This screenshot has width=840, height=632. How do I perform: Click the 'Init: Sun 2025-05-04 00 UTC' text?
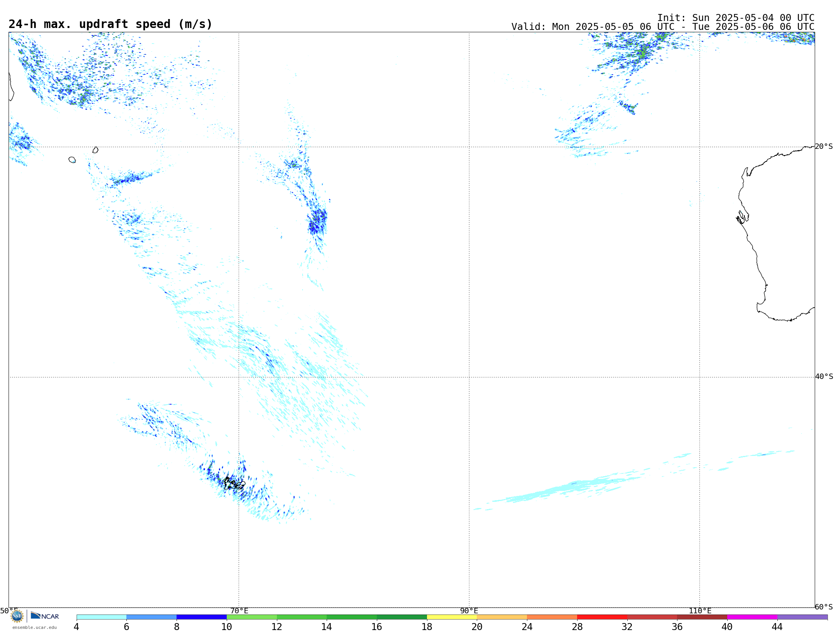coord(735,18)
